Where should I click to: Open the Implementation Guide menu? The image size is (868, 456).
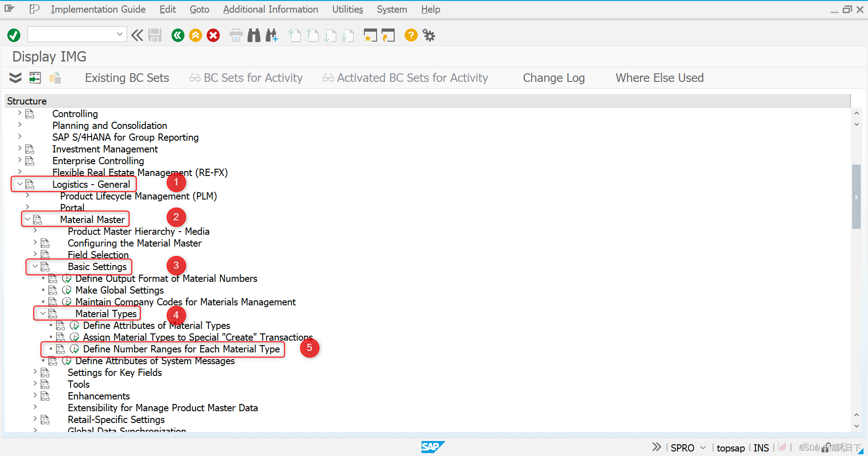pyautogui.click(x=98, y=9)
